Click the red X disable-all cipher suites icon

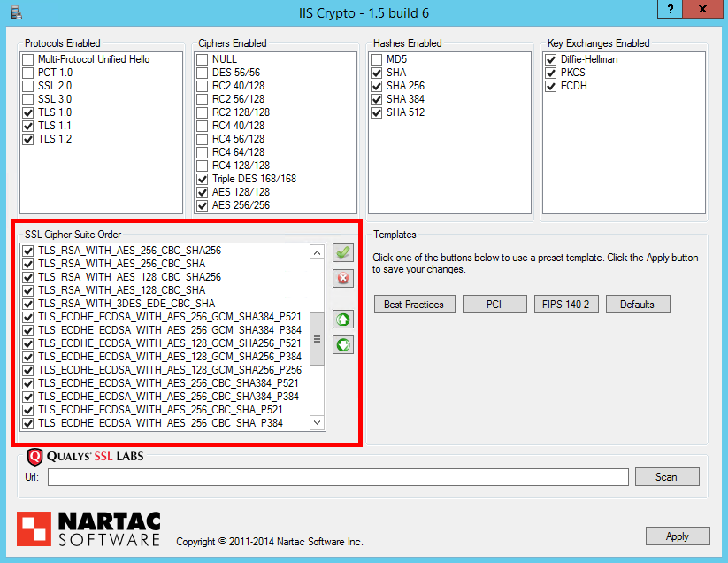click(342, 279)
